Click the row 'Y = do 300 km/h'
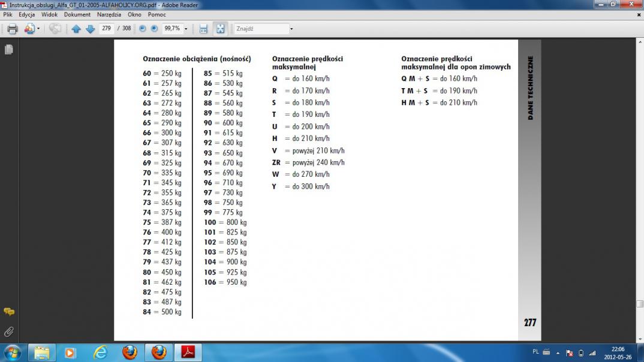The height and width of the screenshot is (362, 644). [300, 186]
